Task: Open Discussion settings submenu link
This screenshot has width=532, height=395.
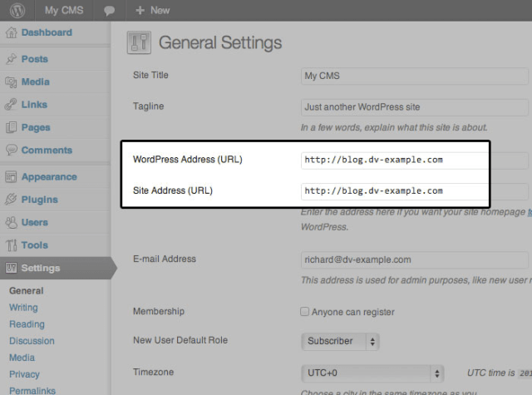Action: tap(32, 341)
